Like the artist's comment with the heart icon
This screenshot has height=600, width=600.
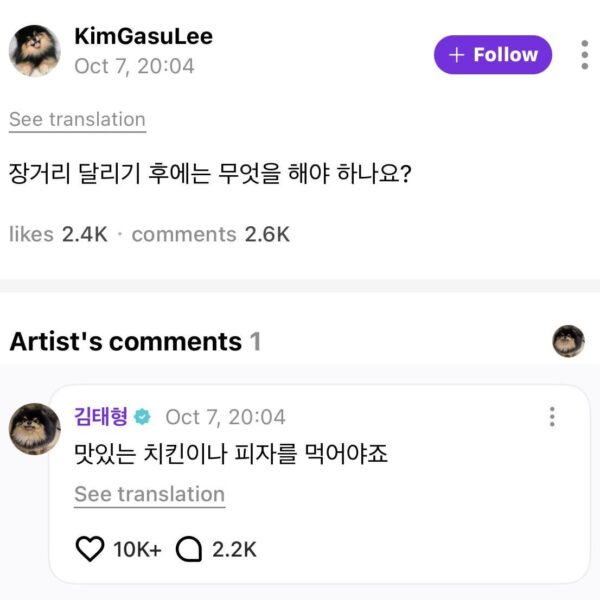pyautogui.click(x=90, y=549)
